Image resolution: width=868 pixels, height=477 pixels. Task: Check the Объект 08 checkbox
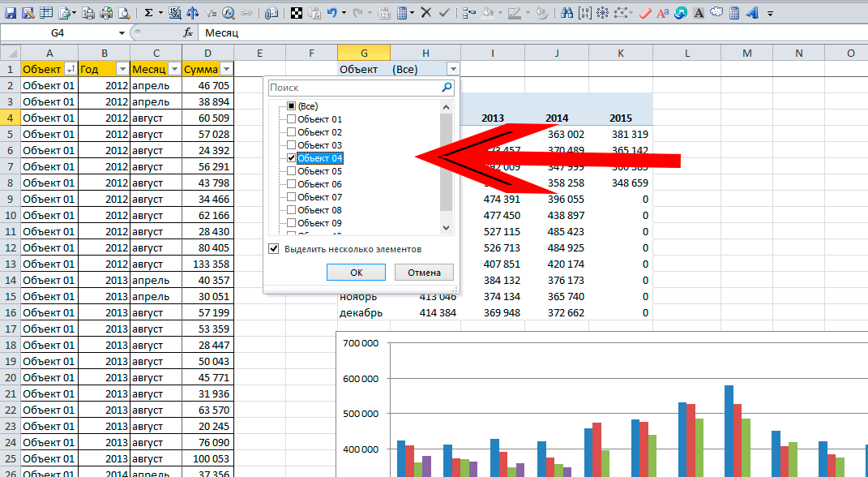tap(292, 210)
